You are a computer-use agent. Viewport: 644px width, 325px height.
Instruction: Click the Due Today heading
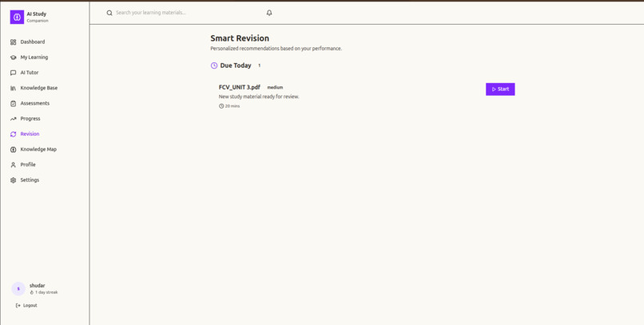pos(236,65)
